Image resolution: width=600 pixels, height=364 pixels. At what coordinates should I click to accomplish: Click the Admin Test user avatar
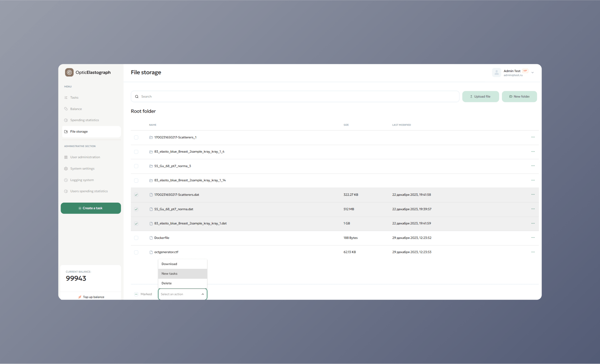click(x=496, y=72)
